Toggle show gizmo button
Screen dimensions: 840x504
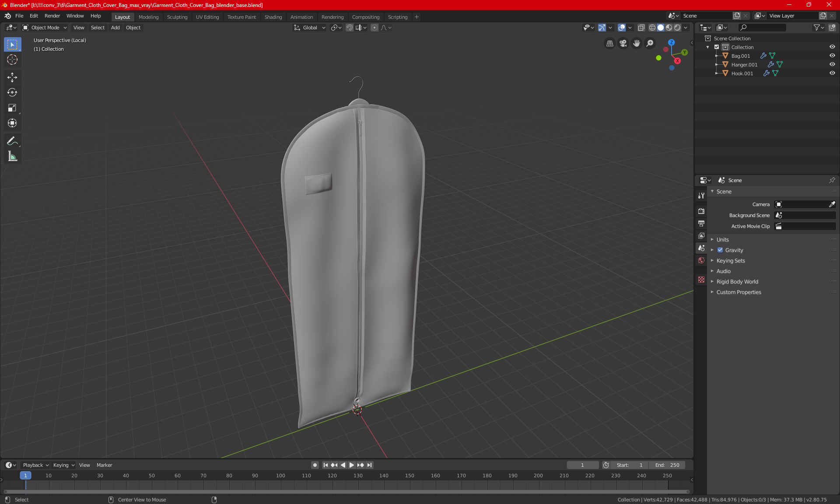coord(602,28)
